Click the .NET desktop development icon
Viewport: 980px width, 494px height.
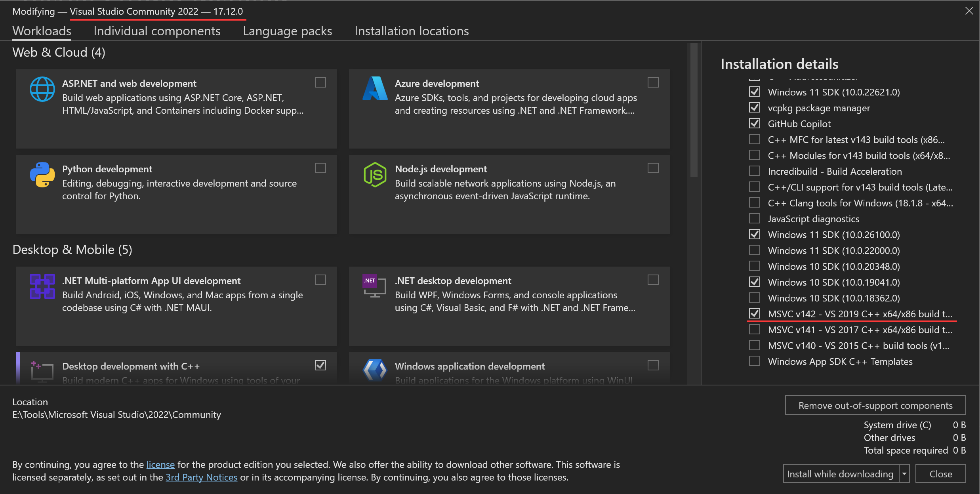(x=374, y=286)
